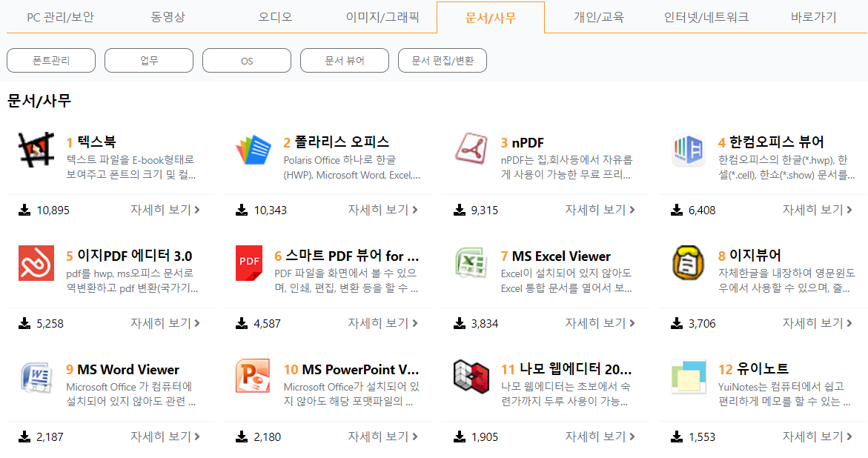Click download icon next to 2,180
Image resolution: width=868 pixels, height=458 pixels.
click(242, 437)
